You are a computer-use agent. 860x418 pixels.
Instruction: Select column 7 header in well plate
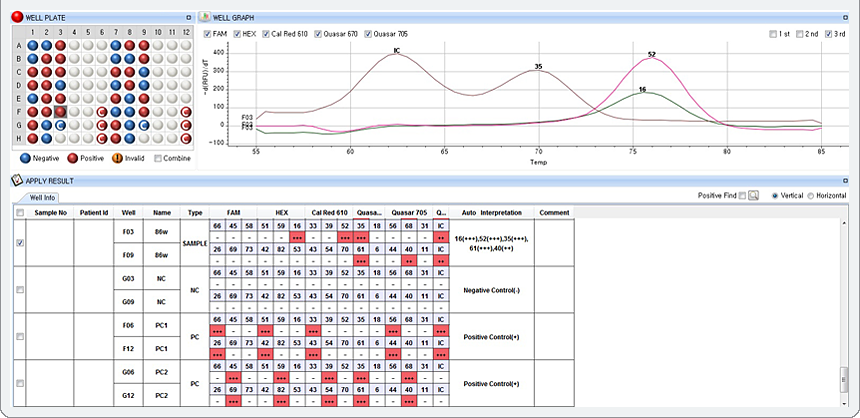tap(116, 33)
